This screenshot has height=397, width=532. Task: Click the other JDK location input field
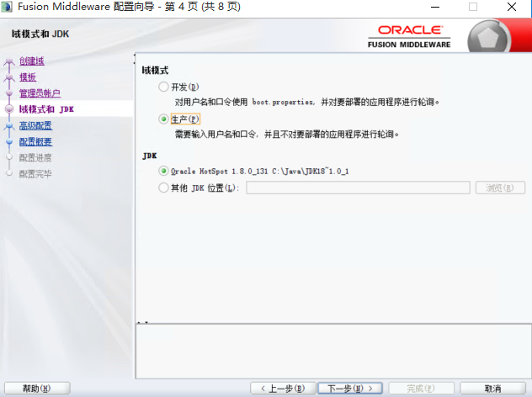358,188
